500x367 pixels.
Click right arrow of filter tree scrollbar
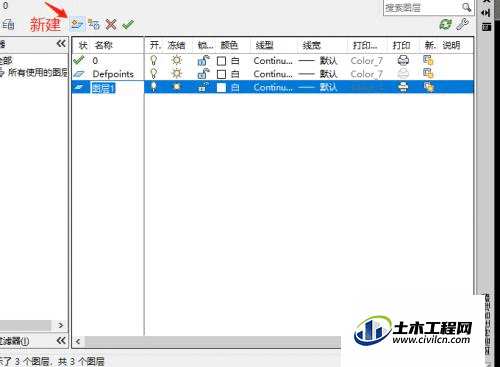point(61,325)
